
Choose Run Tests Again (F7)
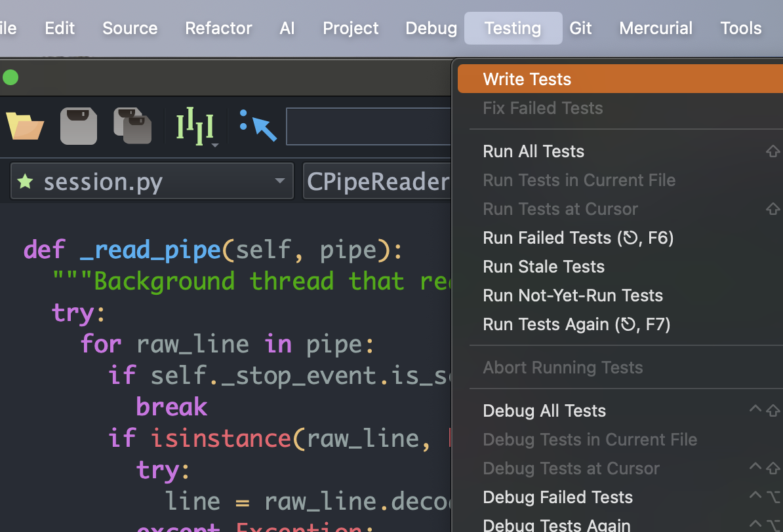coord(620,324)
